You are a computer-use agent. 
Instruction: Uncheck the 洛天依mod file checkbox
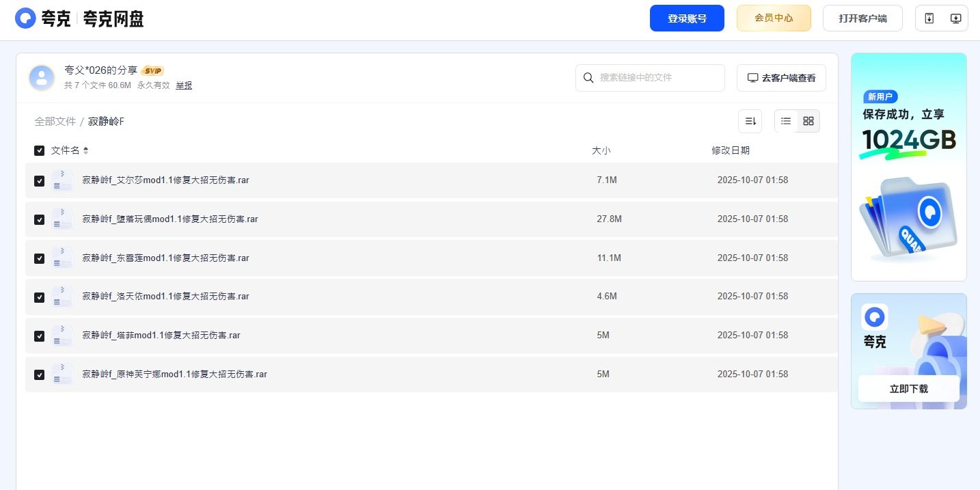pyautogui.click(x=40, y=297)
